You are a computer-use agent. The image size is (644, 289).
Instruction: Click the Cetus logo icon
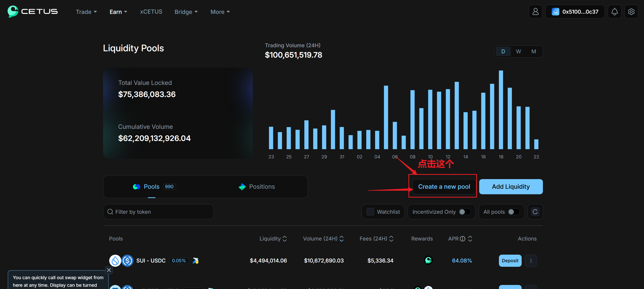(13, 11)
